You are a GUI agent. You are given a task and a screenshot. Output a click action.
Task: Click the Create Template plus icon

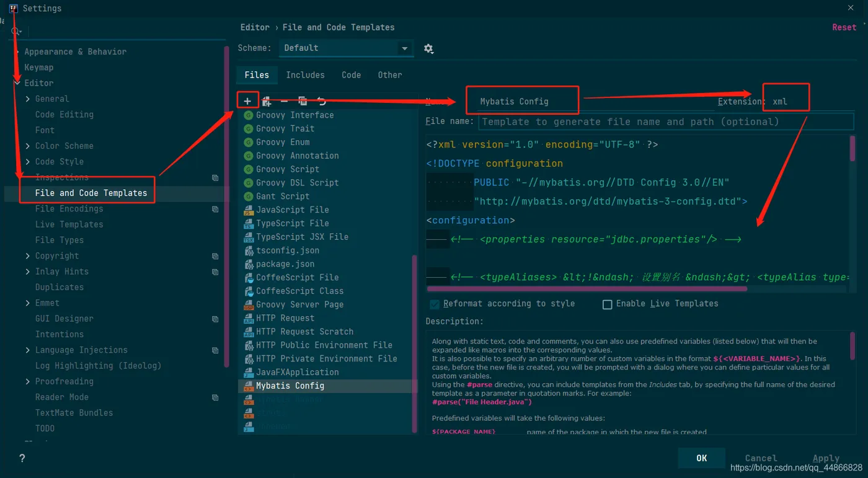[247, 101]
